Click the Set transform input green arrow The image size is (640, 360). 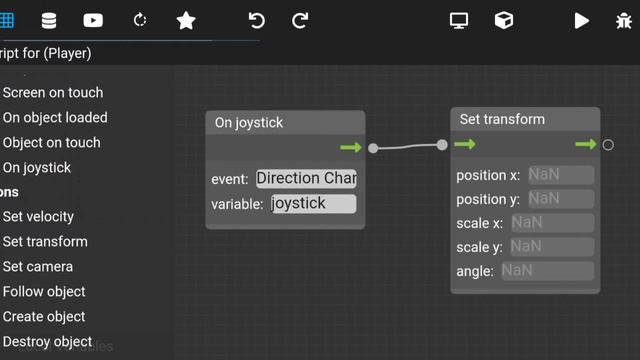click(x=465, y=144)
